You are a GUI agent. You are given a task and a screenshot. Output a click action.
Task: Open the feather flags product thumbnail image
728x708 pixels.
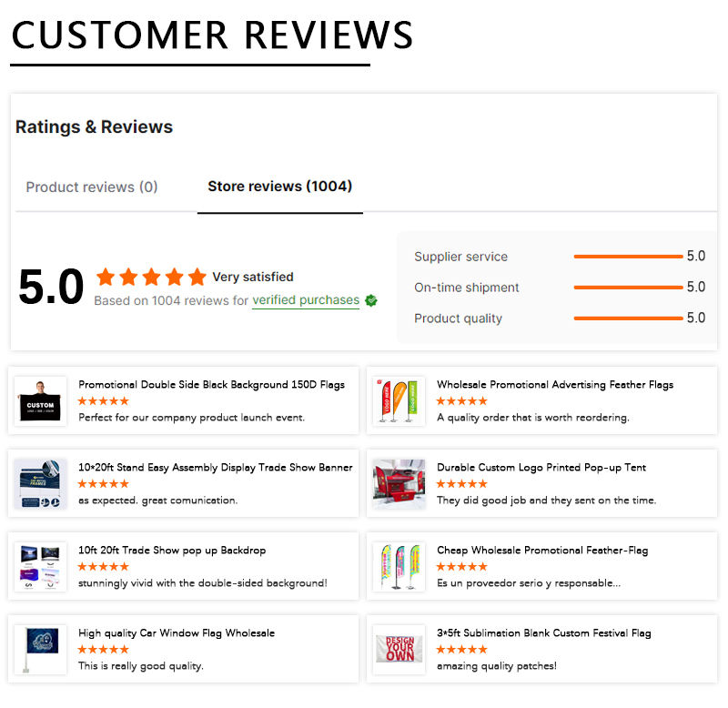399,401
